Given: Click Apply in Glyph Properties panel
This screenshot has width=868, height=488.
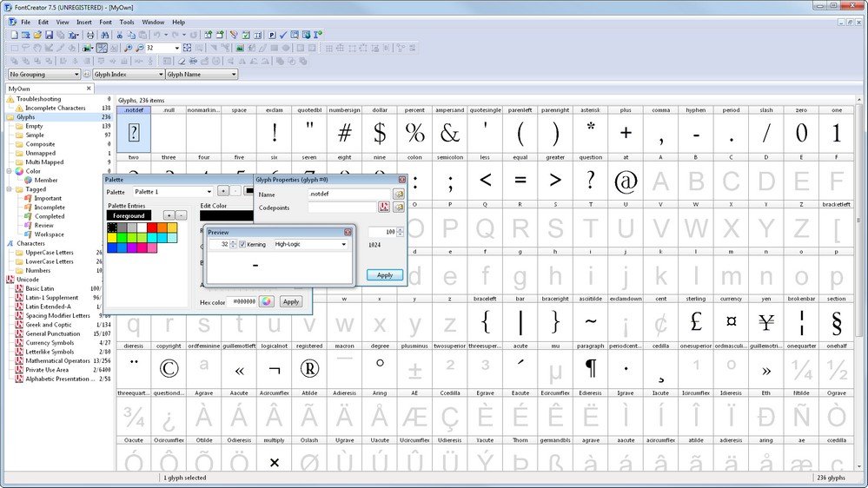Looking at the screenshot, I should coord(385,275).
